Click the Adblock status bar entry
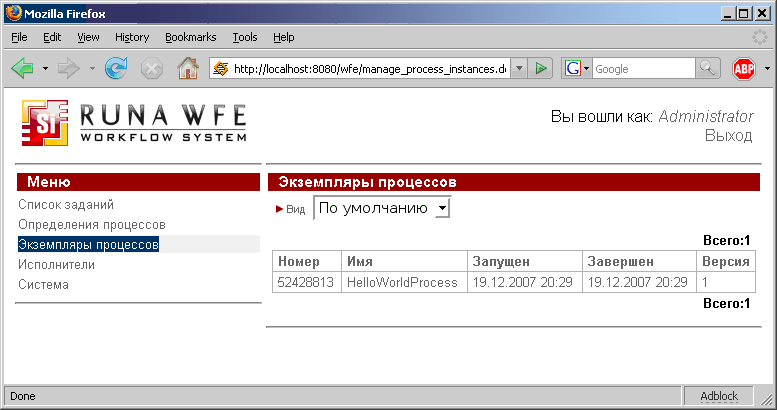The height and width of the screenshot is (410, 777). point(719,396)
